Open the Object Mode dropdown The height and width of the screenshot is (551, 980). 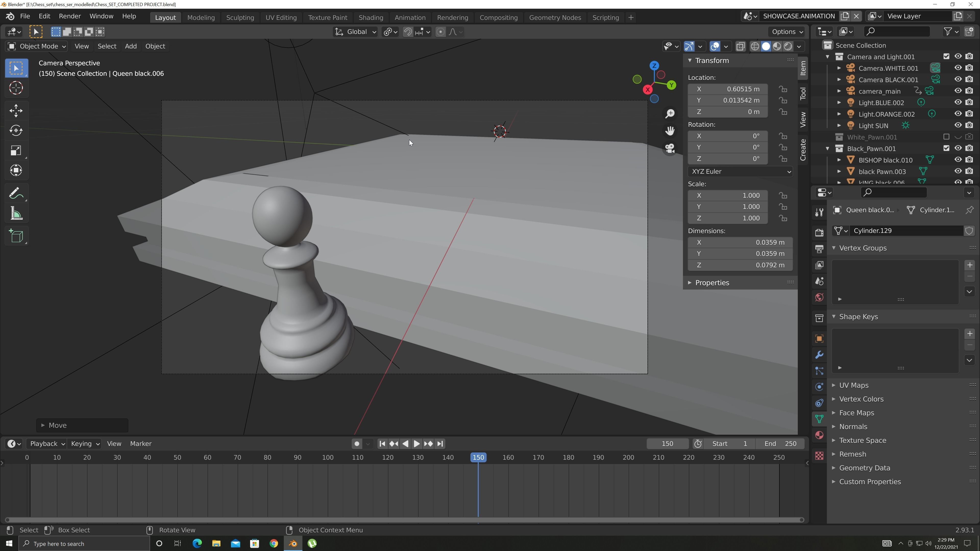pos(37,46)
